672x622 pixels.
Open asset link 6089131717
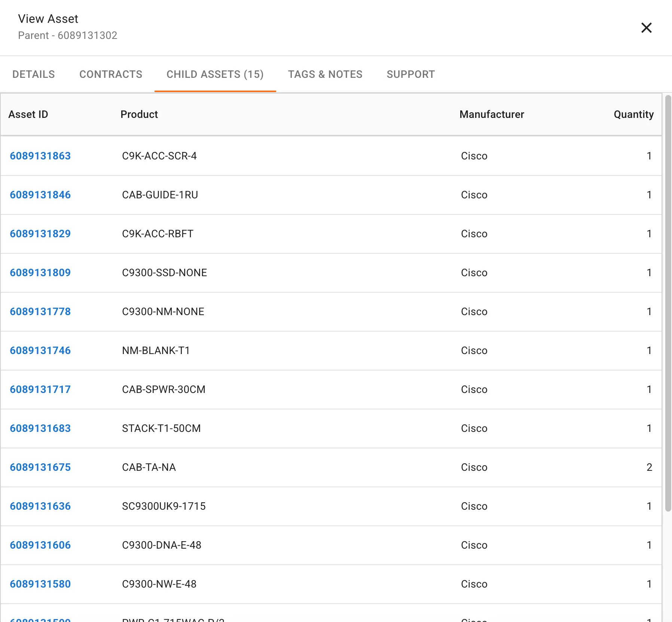pos(40,389)
